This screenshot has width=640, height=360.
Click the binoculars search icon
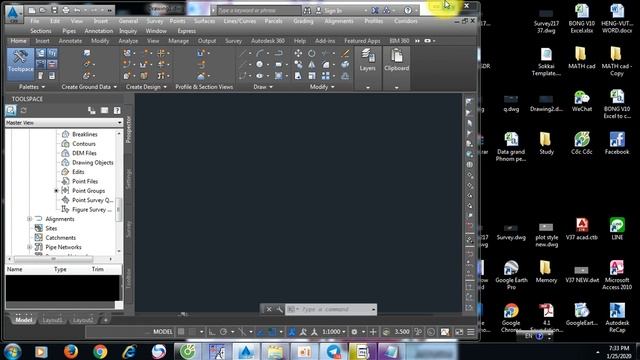tap(307, 10)
